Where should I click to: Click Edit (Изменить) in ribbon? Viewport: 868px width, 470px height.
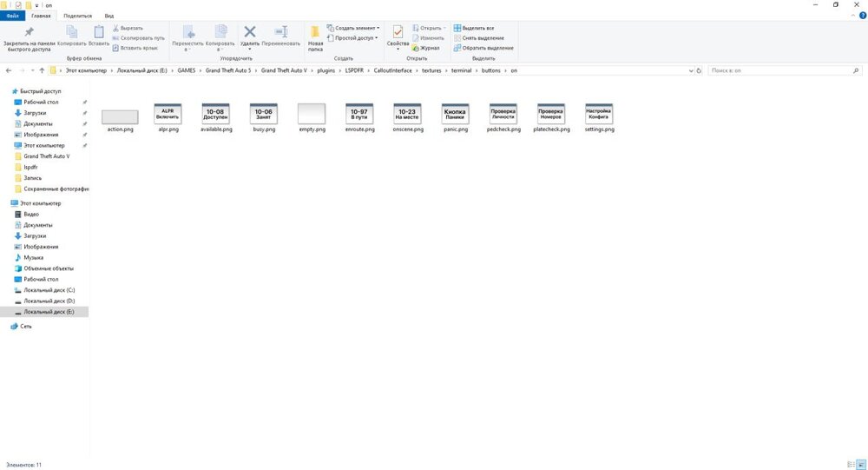pos(428,37)
